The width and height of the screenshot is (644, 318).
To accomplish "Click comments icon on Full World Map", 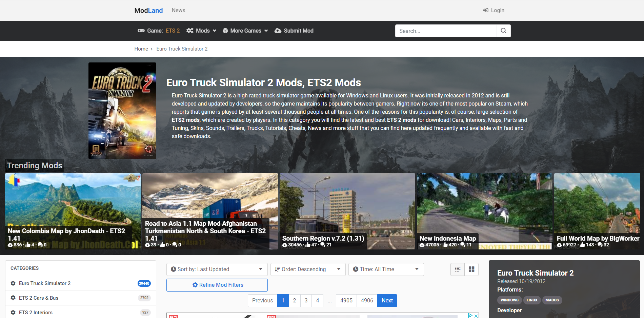I will pyautogui.click(x=600, y=245).
